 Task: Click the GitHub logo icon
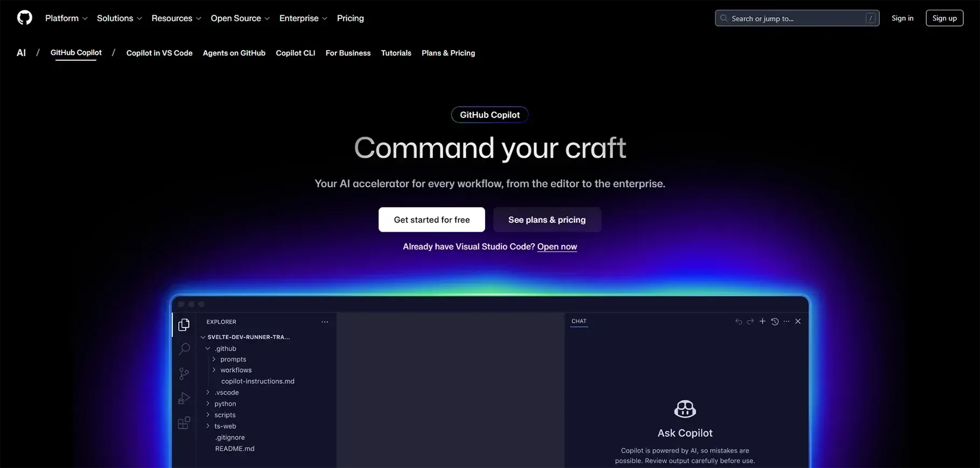coord(24,18)
